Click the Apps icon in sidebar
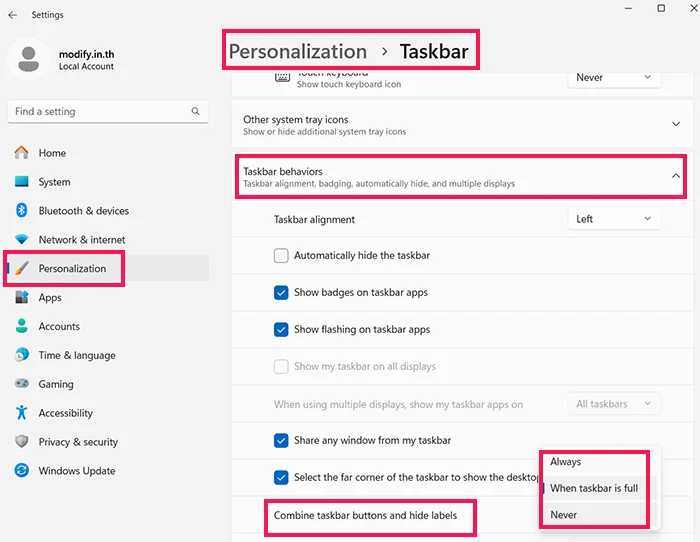 pyautogui.click(x=21, y=297)
